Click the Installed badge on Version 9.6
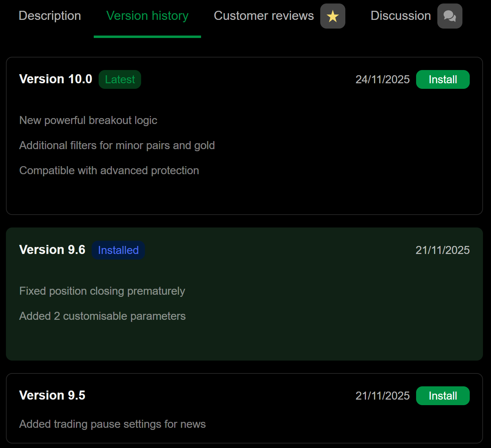 (x=118, y=250)
